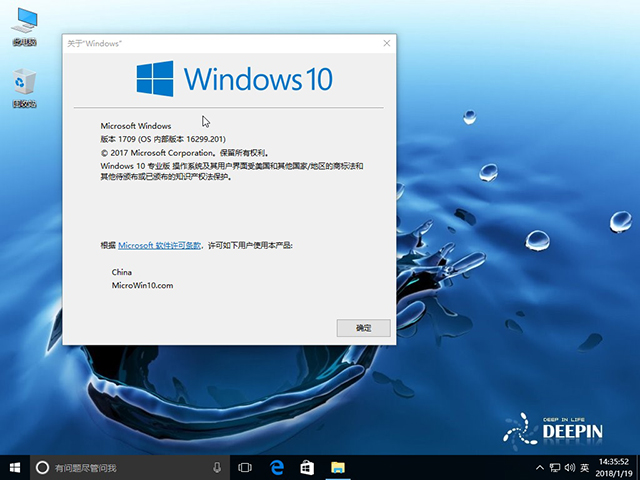This screenshot has height=480, width=640.
Task: Click the Windows 10 logo banner
Action: coord(235,79)
